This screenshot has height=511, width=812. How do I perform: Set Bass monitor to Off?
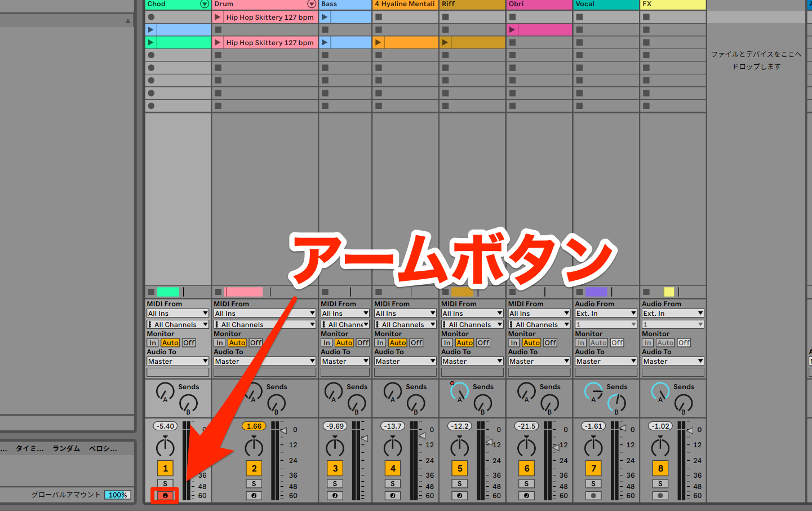[363, 343]
